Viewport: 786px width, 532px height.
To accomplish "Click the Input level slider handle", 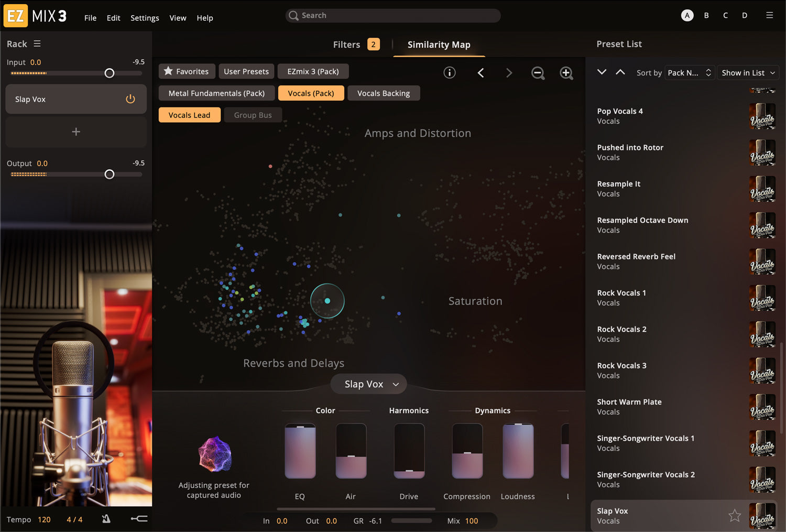I will 110,73.
